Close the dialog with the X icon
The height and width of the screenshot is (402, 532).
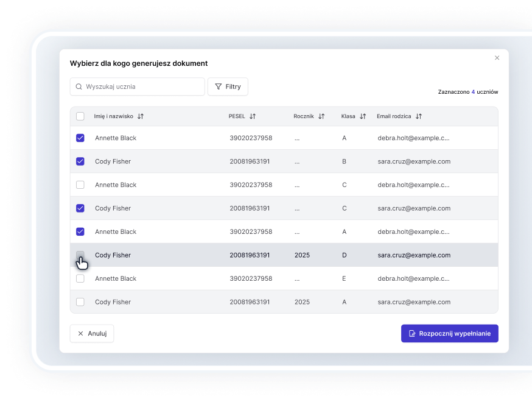(x=497, y=58)
